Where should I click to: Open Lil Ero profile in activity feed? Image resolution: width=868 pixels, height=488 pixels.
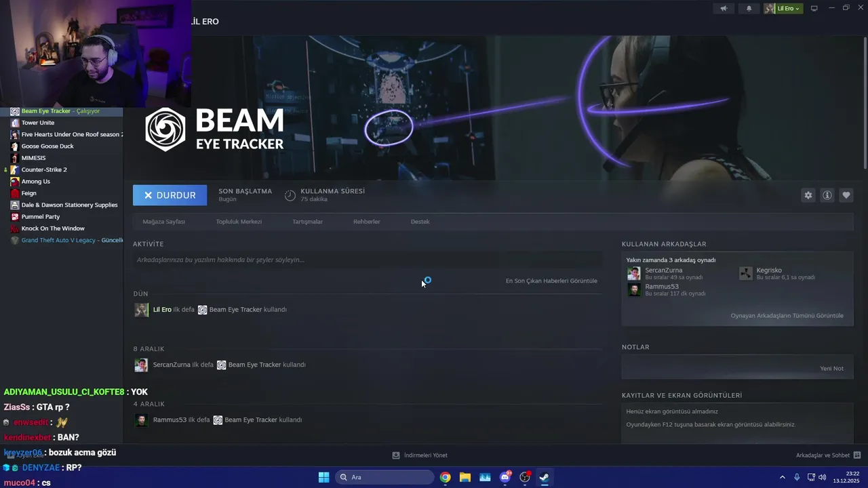pos(162,310)
